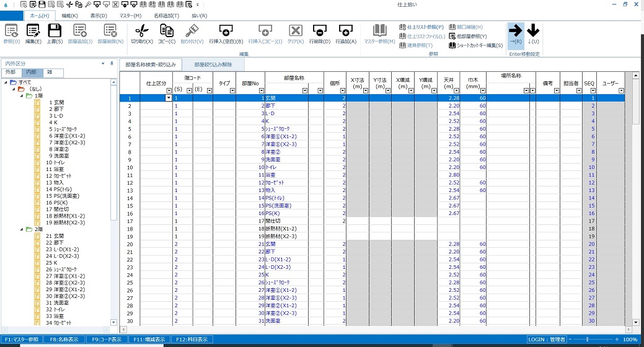Click quick access toolbar scissors icon
This screenshot has width=644, height=347.
[x=69, y=4]
